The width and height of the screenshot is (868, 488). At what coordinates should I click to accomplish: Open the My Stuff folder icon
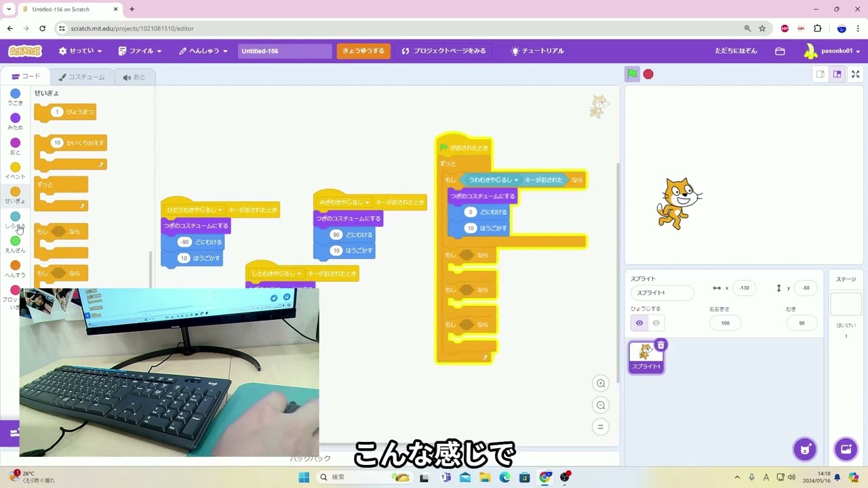780,51
